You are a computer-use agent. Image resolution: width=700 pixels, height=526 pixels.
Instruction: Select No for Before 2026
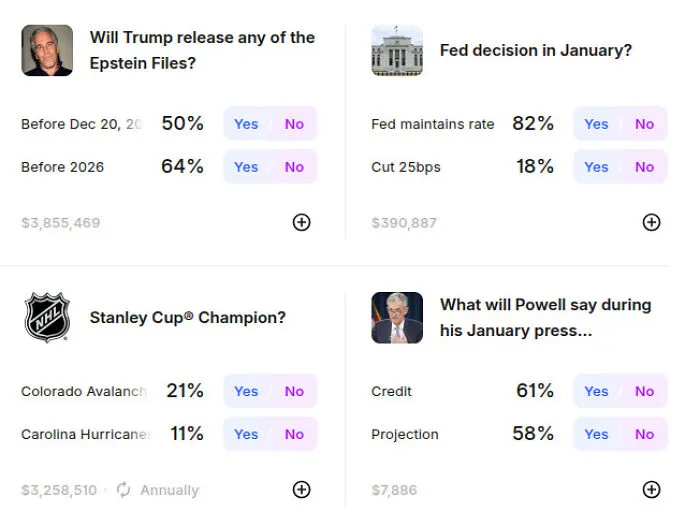[x=294, y=167]
